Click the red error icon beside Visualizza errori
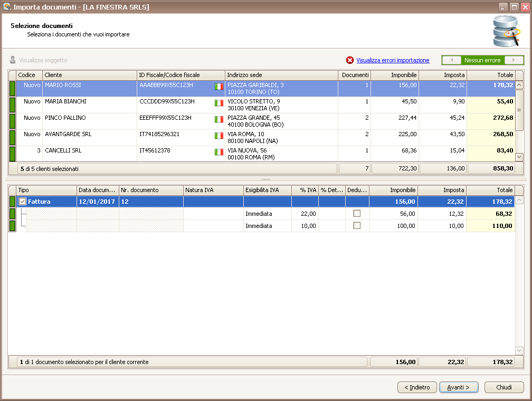The image size is (532, 401). (x=349, y=60)
